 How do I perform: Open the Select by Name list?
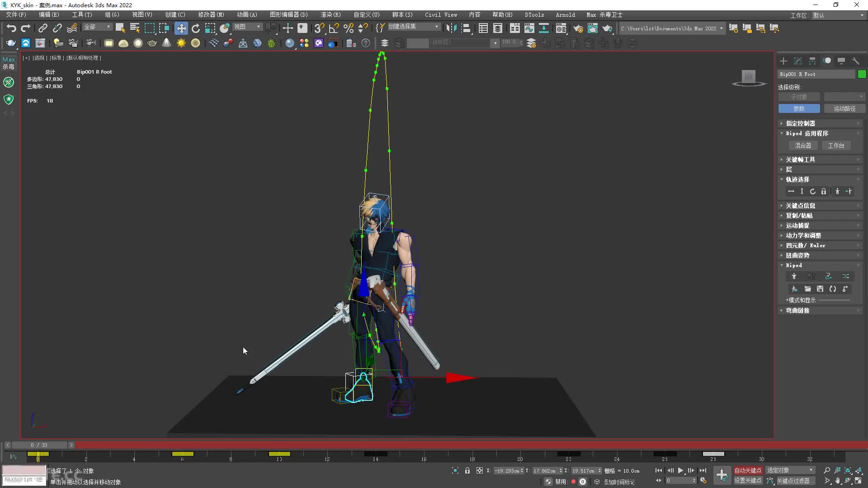[135, 28]
